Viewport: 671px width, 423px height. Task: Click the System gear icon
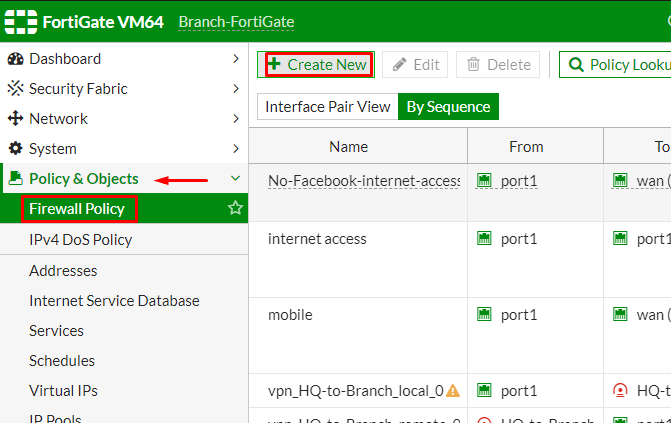(15, 149)
